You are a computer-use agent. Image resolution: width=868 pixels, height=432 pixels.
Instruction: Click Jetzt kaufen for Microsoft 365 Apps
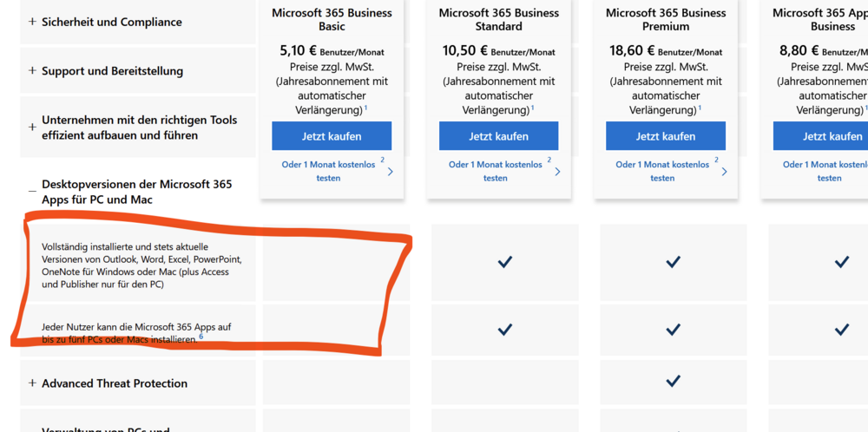point(832,136)
